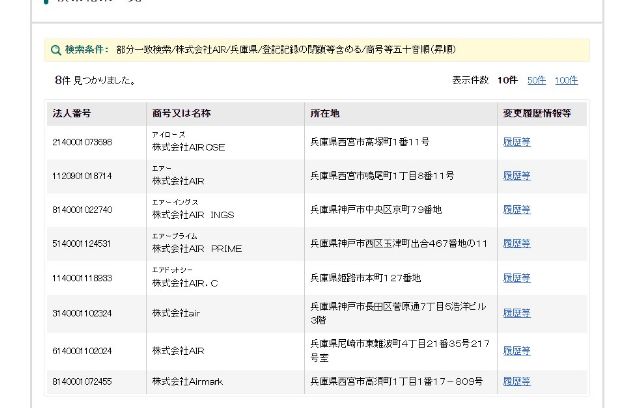The height and width of the screenshot is (408, 640).
Task: Click the 変更履歴情報等 column header
Action: click(537, 113)
